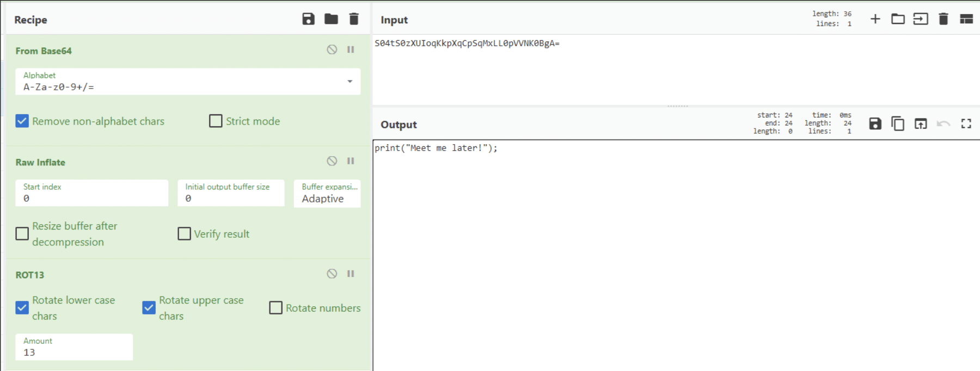This screenshot has height=371, width=980.
Task: Set breakpoint on Raw Inflate operation
Action: coord(351,161)
